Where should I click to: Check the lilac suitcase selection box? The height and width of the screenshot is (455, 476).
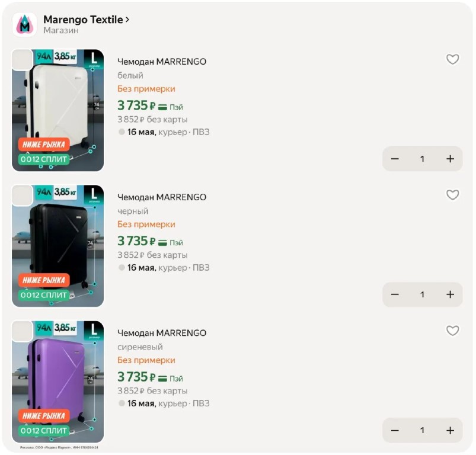(23, 331)
